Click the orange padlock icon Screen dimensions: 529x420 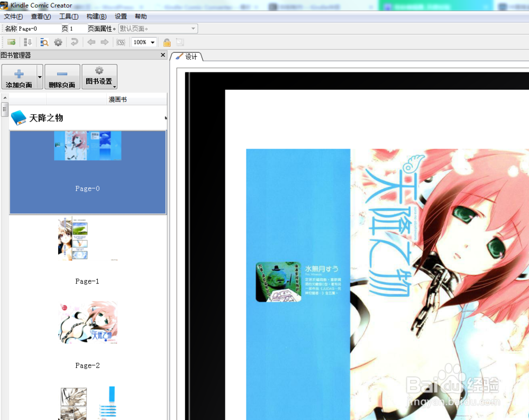coord(167,42)
